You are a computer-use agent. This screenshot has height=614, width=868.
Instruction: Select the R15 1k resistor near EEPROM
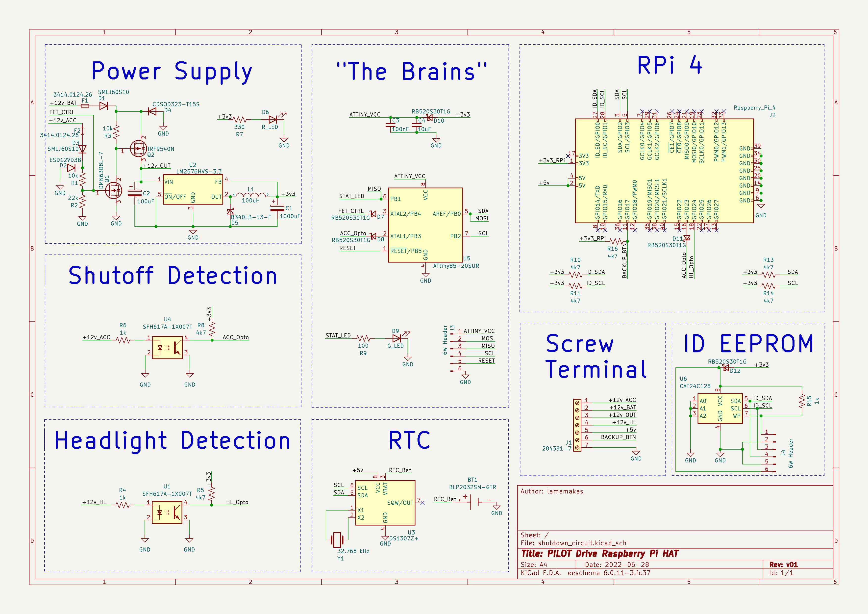point(801,401)
